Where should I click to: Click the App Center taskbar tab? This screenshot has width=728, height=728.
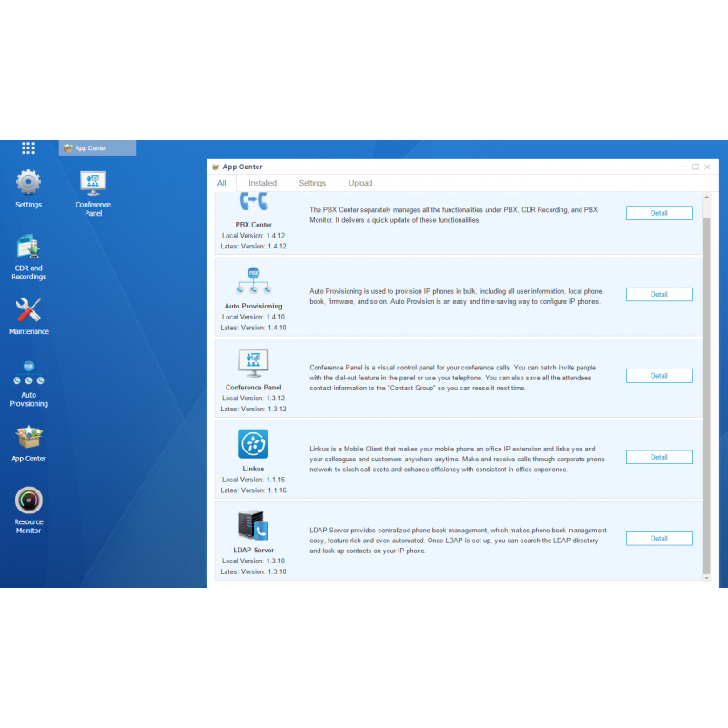(97, 148)
